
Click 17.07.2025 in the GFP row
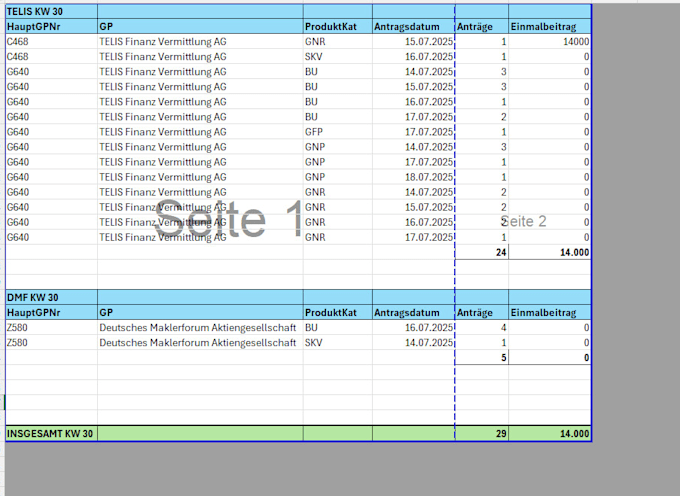[413, 132]
